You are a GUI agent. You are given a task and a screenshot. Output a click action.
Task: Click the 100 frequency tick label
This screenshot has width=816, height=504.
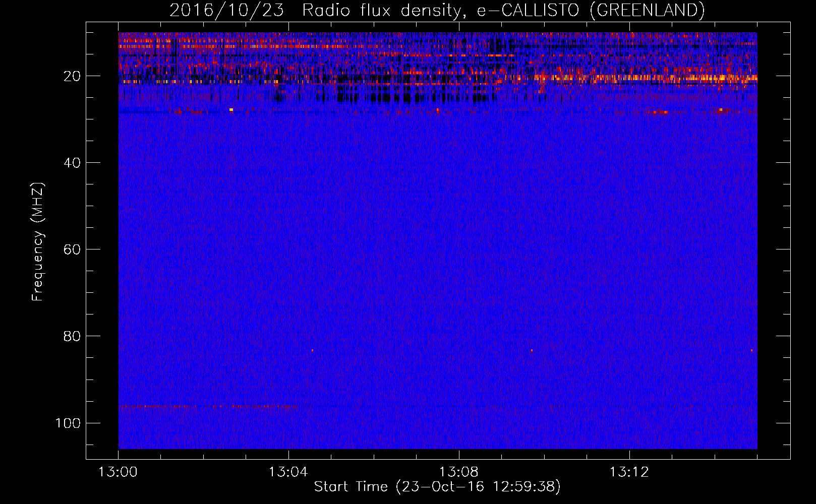68,423
